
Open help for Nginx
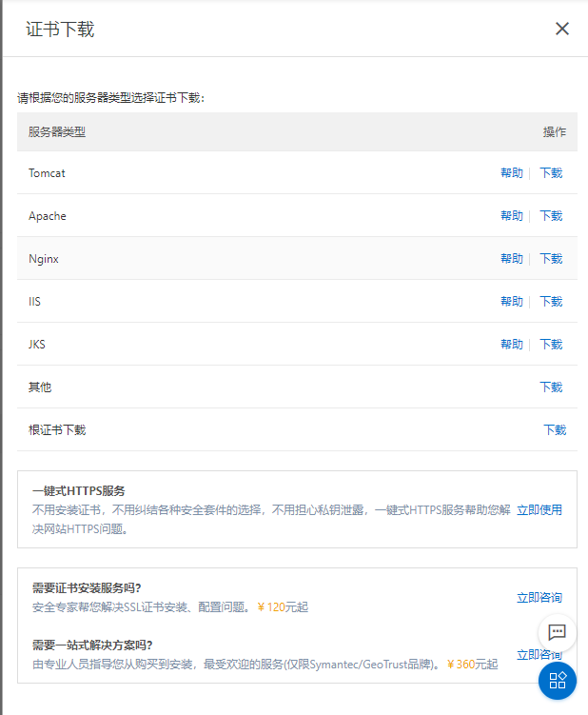tap(512, 259)
